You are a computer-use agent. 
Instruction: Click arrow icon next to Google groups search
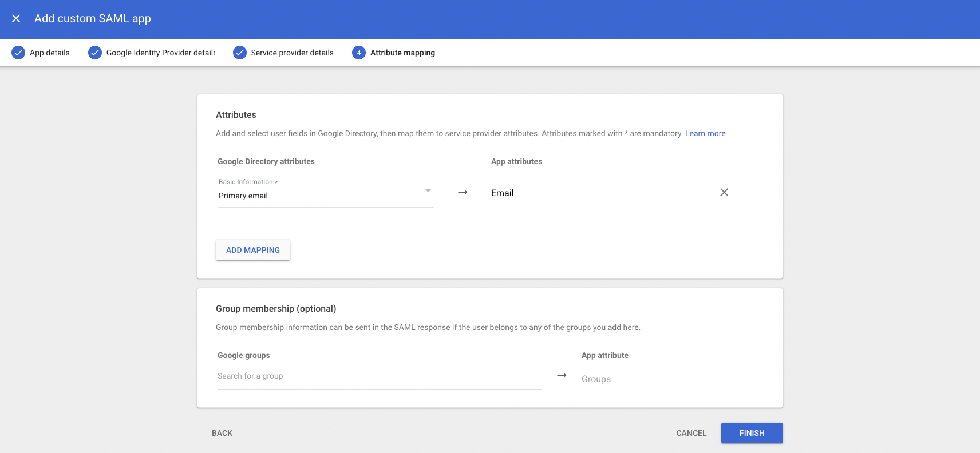tap(562, 375)
